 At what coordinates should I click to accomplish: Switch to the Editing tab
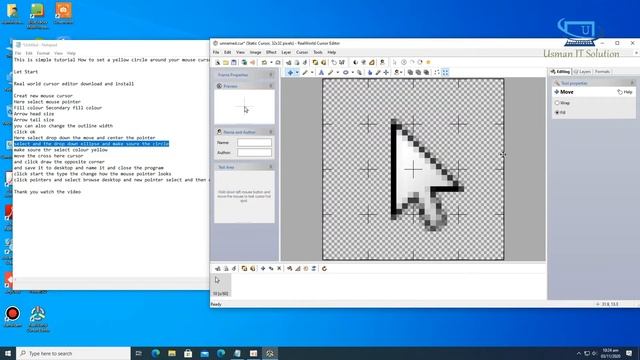560,72
